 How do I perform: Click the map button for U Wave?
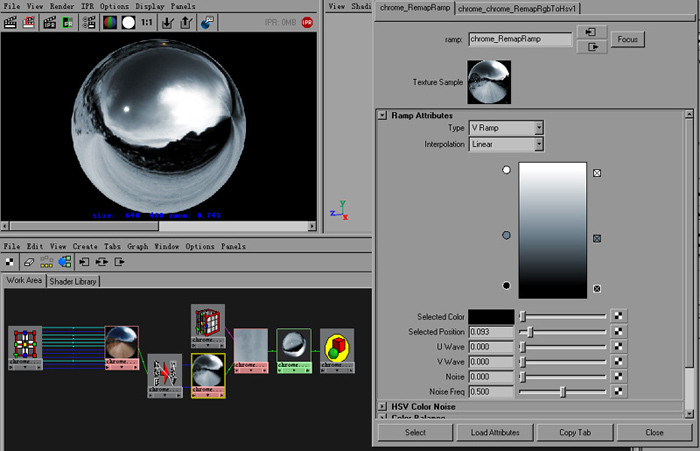618,347
